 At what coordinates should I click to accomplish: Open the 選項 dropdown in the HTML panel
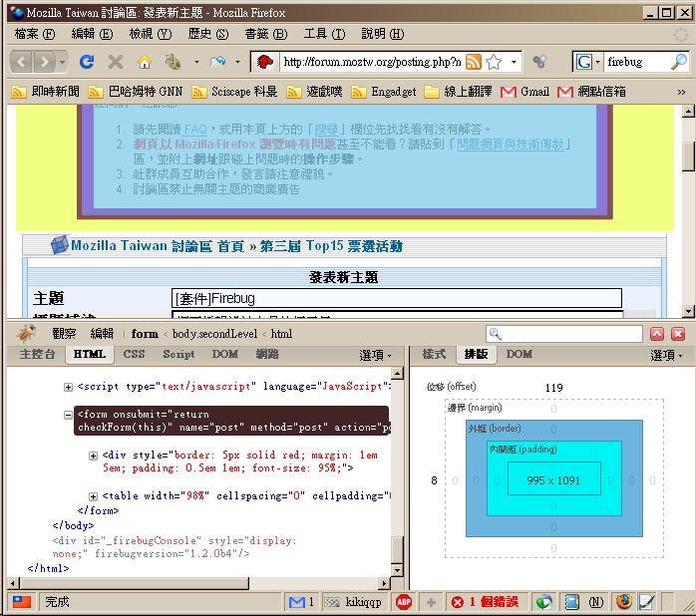(x=375, y=355)
